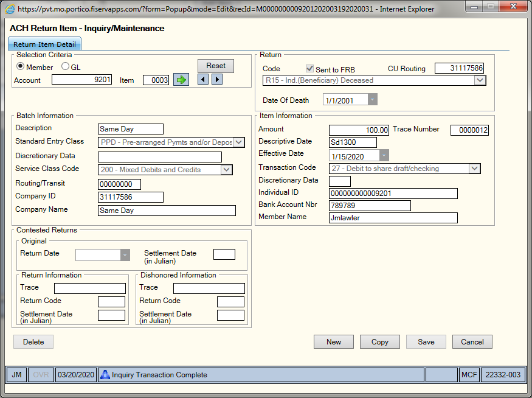Switch to the Return Item Detail tab
This screenshot has height=398, width=532.
tap(44, 44)
